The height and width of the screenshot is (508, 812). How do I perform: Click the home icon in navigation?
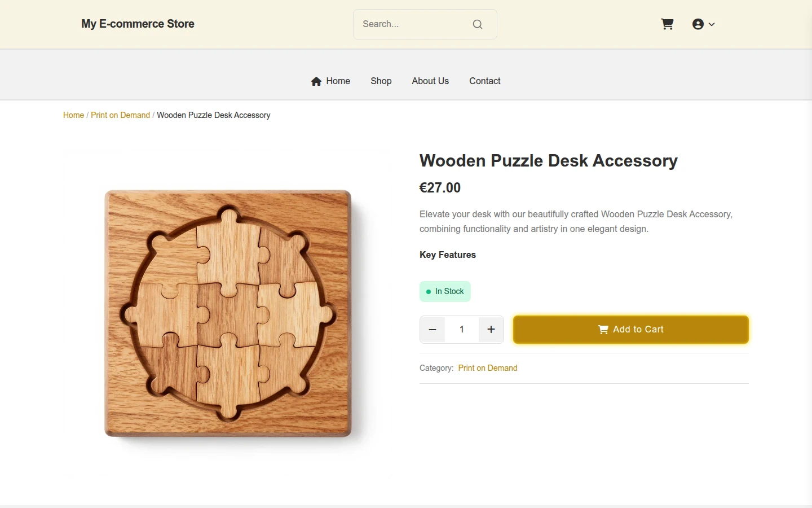coord(316,81)
